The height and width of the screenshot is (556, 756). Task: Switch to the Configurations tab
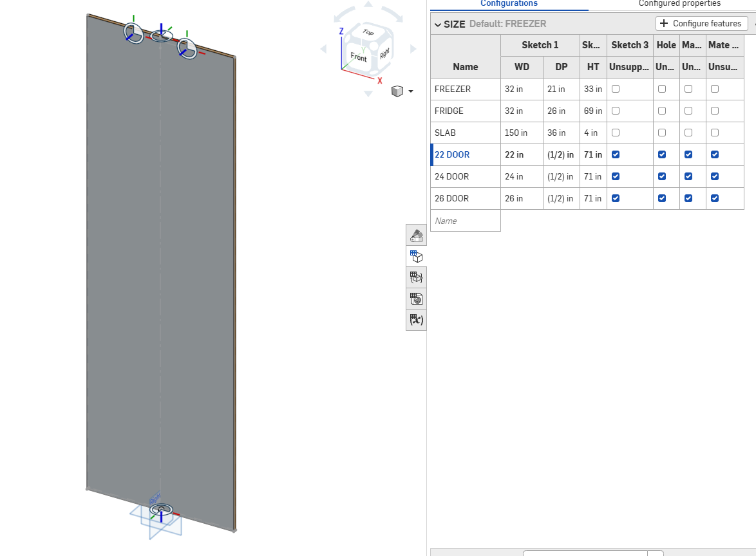pos(509,4)
